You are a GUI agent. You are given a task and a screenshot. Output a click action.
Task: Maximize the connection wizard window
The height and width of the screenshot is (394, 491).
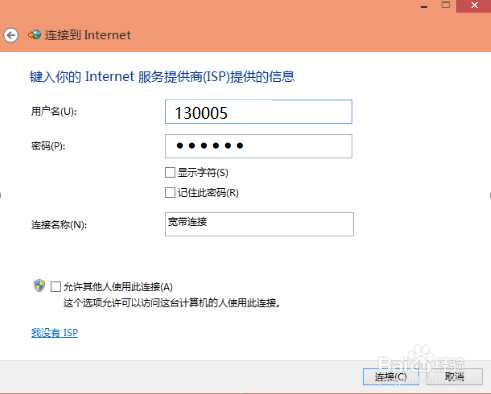(446, 5)
